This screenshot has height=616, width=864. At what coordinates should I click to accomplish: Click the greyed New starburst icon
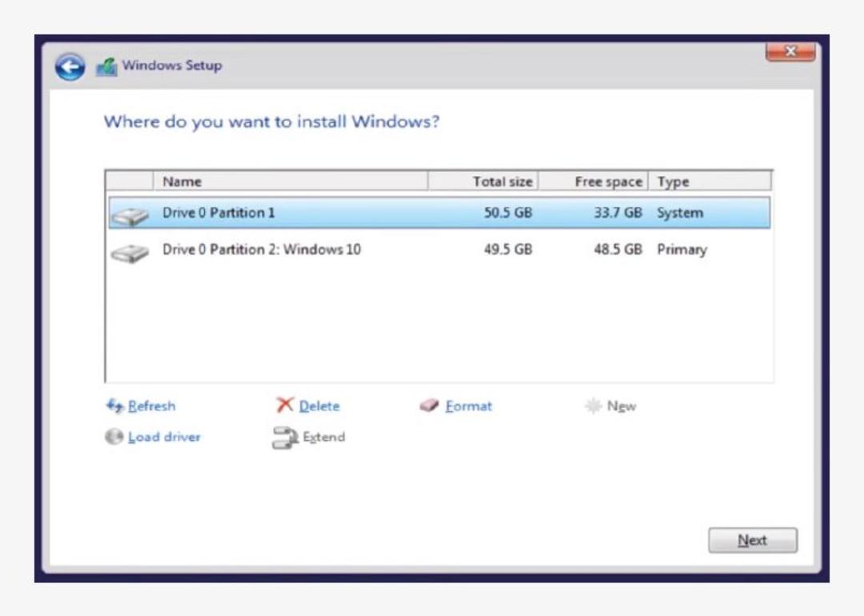coord(593,406)
